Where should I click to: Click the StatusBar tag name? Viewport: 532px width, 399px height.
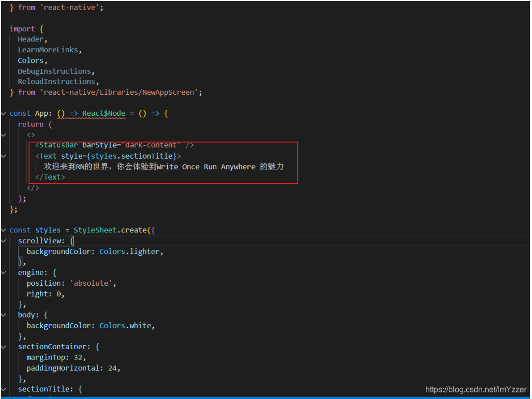coord(59,145)
